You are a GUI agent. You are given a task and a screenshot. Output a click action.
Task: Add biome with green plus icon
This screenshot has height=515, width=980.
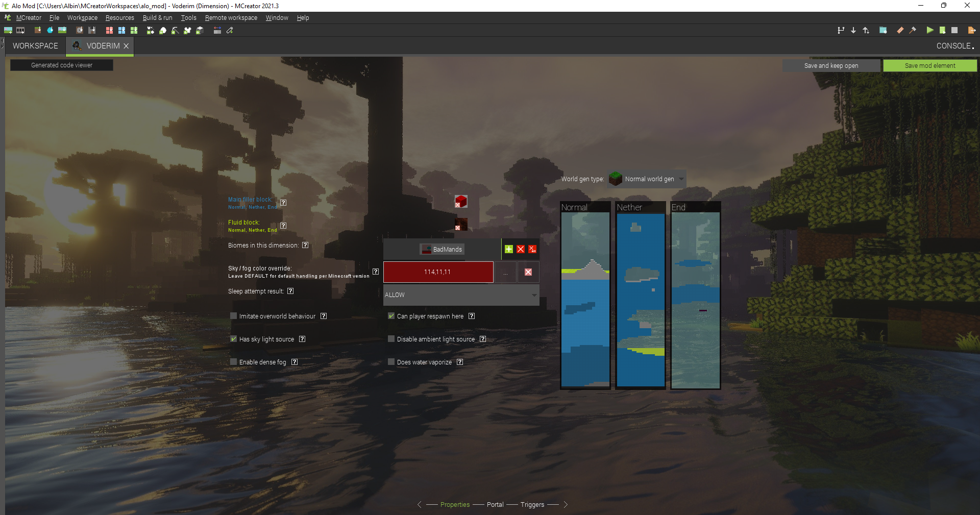tap(509, 249)
